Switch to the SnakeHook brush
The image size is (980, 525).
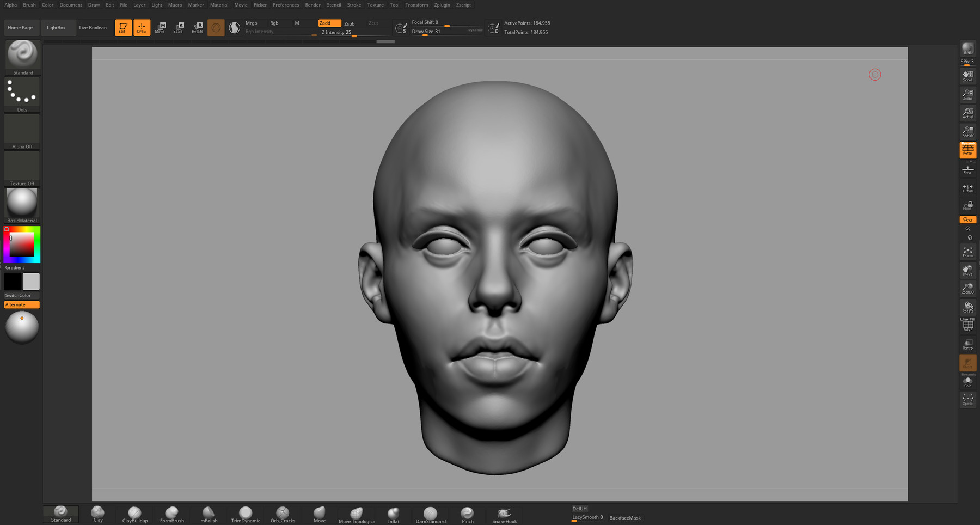point(504,514)
